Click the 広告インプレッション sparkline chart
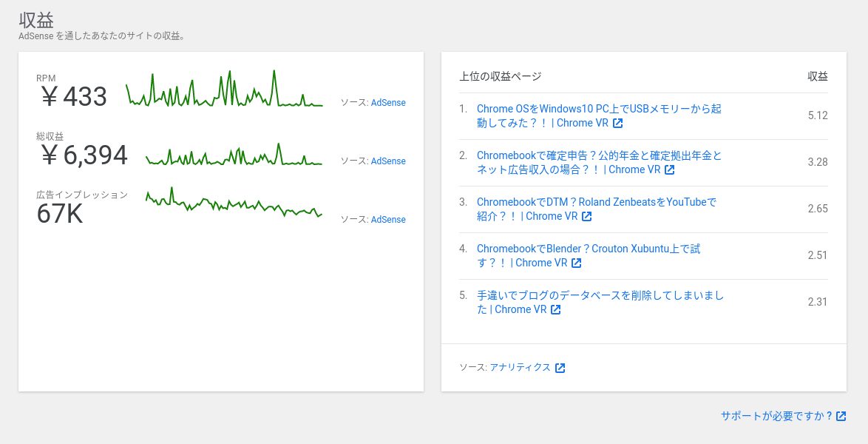Screen dimensions: 868x444 (x=234, y=202)
